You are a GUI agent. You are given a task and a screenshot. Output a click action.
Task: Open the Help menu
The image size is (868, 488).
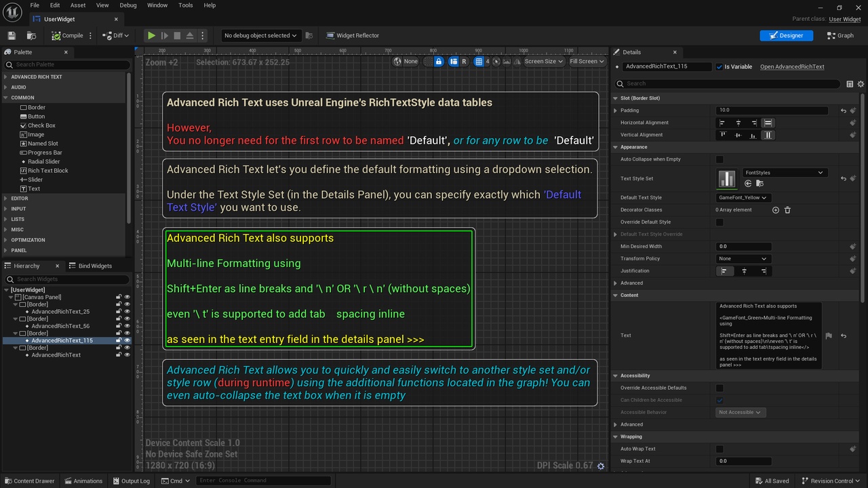(210, 5)
